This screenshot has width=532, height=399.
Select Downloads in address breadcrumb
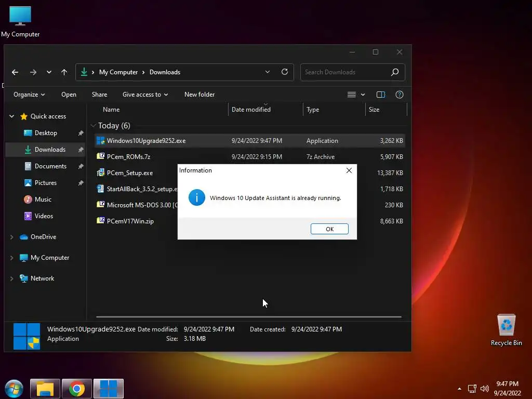click(x=165, y=72)
